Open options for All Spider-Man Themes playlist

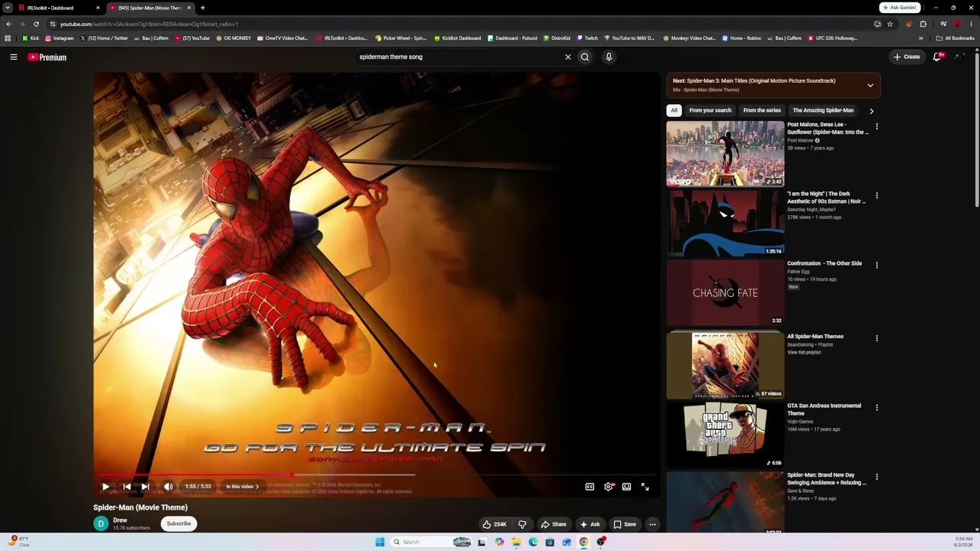(x=877, y=338)
